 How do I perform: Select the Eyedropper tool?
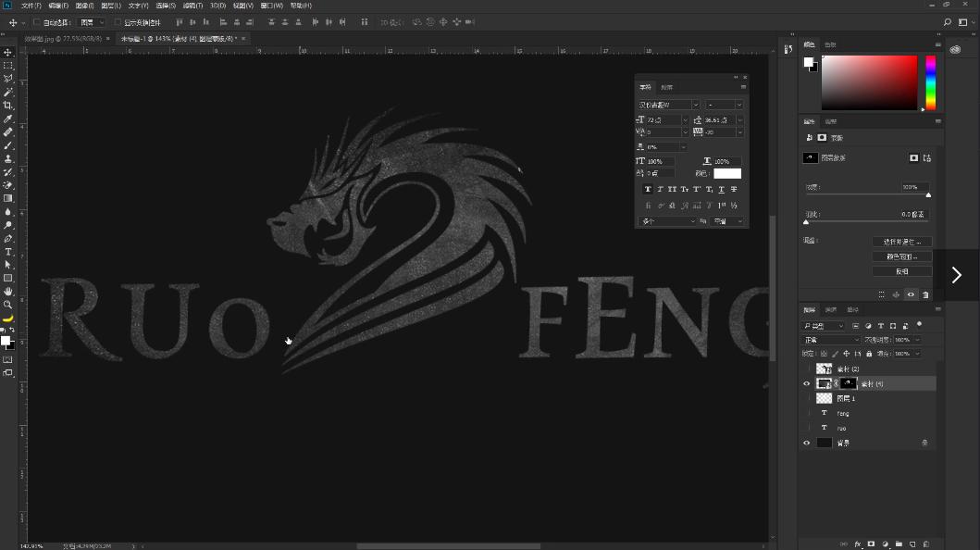coord(8,119)
